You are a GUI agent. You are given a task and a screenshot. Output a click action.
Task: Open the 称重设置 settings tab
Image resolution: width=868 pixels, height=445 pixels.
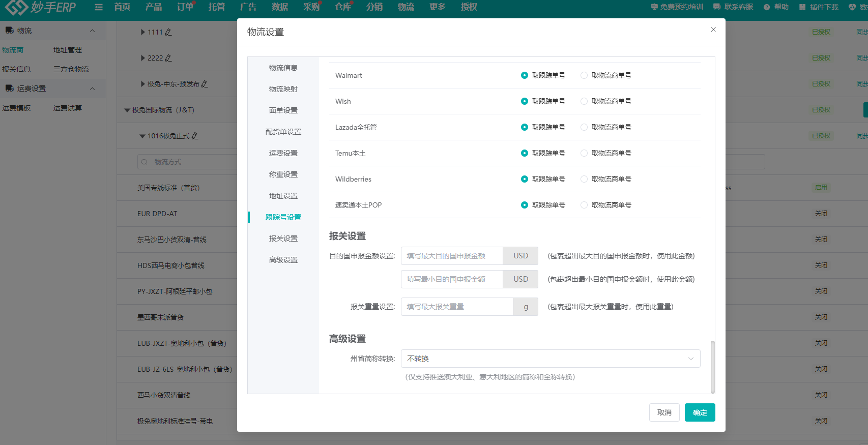pyautogui.click(x=283, y=174)
